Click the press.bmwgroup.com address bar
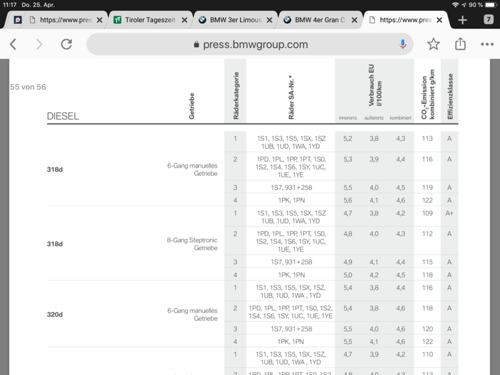500x375 pixels. (x=250, y=44)
